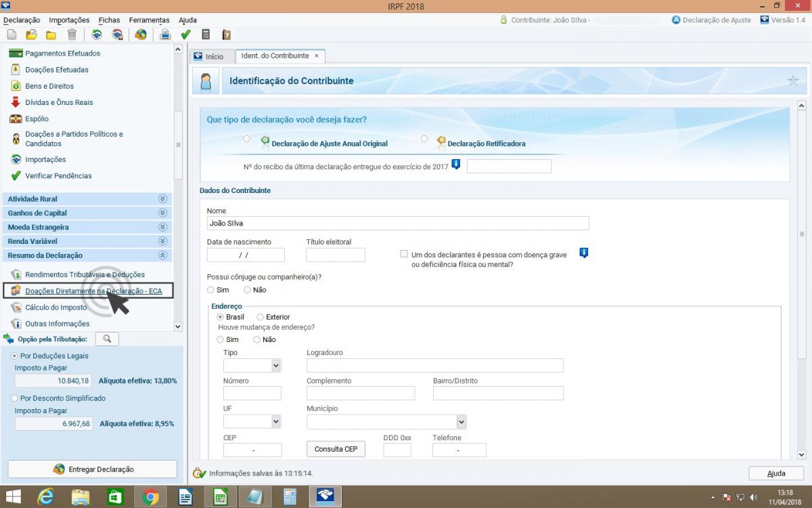This screenshot has width=812, height=508.
Task: Open the Declaração menu
Action: click(x=22, y=20)
